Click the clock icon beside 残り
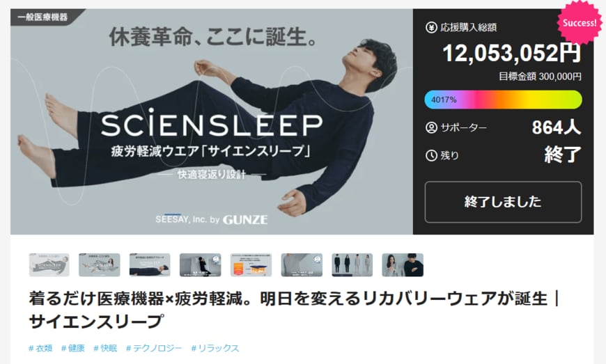 (431, 156)
